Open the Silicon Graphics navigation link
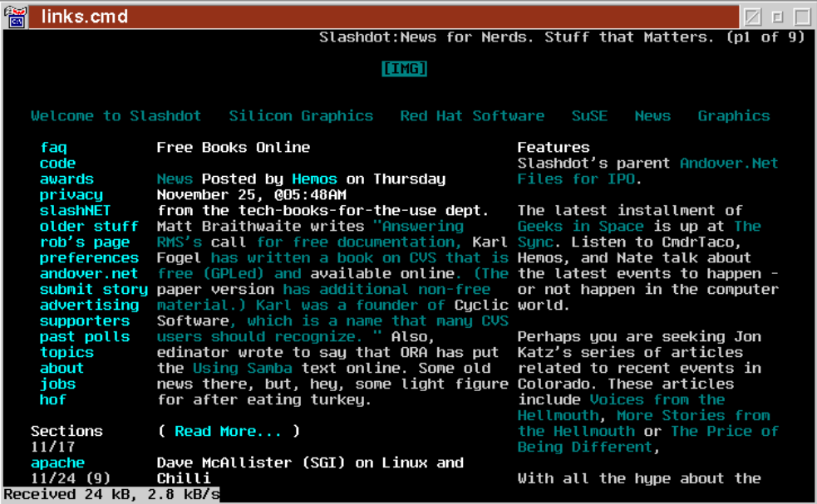The image size is (817, 504). point(301,116)
